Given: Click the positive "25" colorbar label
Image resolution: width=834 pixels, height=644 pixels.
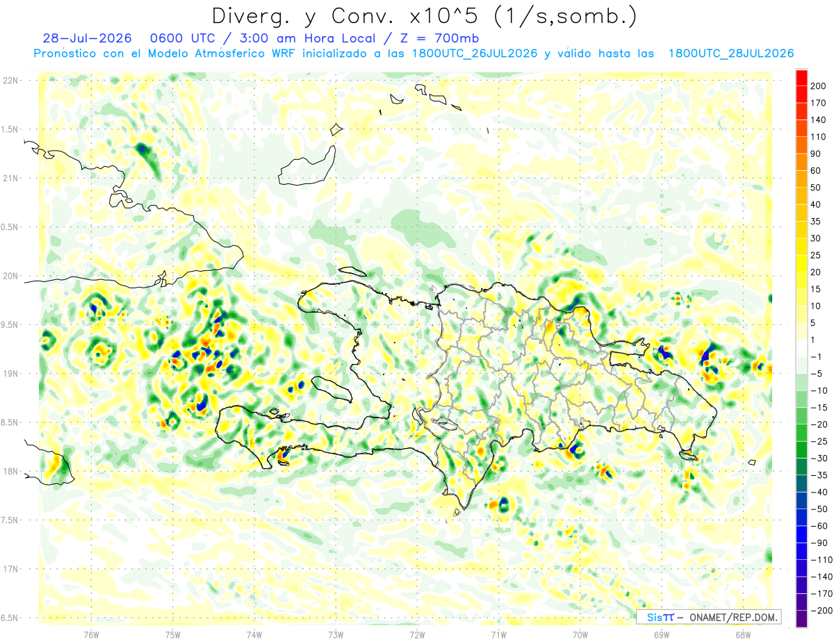Looking at the screenshot, I should click(817, 255).
